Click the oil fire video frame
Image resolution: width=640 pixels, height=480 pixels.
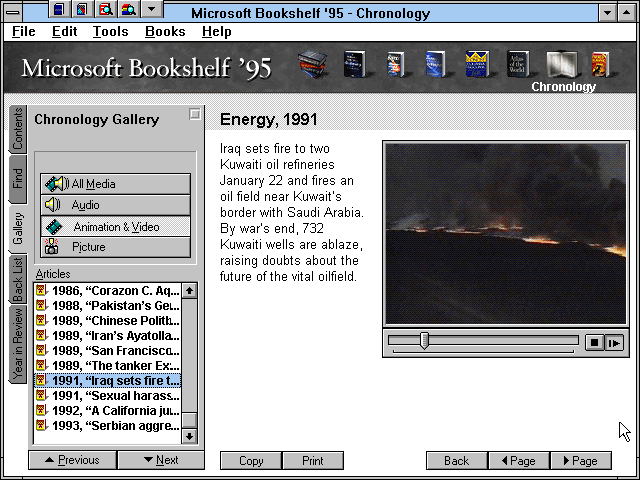506,233
